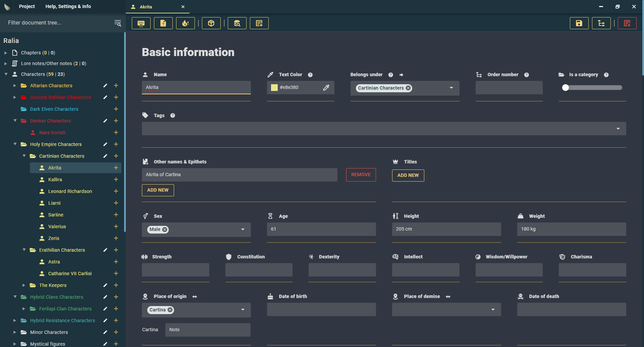This screenshot has height=347, width=644.
Task: Open the database search icon in toolbar
Action: (237, 23)
